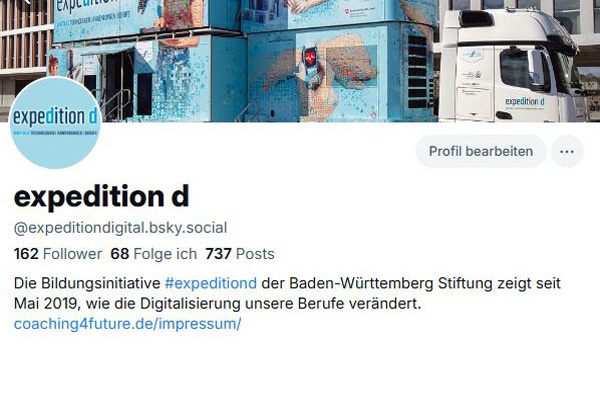Click the bold expedition d display name

point(101,196)
